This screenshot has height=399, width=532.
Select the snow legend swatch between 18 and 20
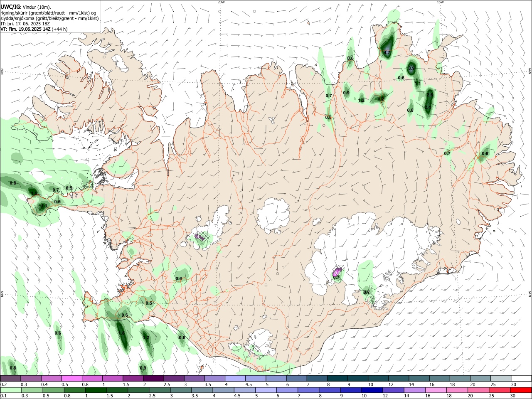click(x=459, y=379)
